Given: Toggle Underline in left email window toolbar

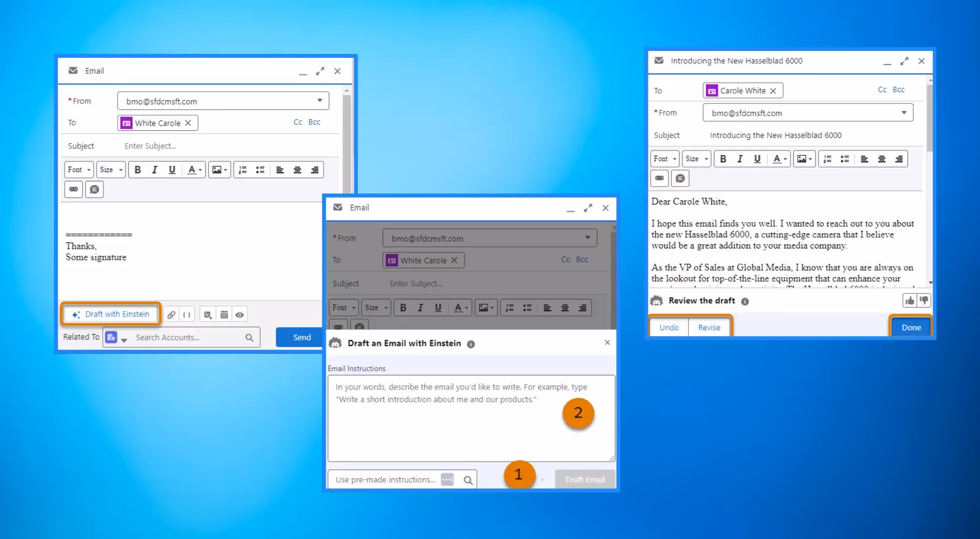Looking at the screenshot, I should coord(172,170).
